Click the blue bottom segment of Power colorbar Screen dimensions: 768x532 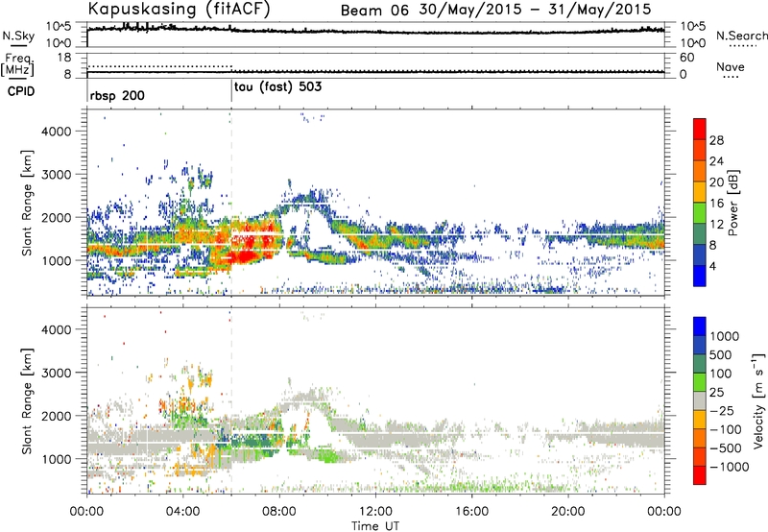click(700, 276)
